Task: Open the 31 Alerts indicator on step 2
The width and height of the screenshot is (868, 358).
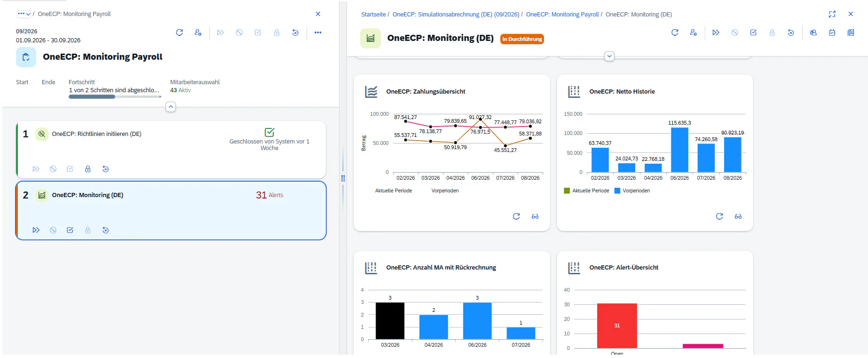Action: (269, 195)
